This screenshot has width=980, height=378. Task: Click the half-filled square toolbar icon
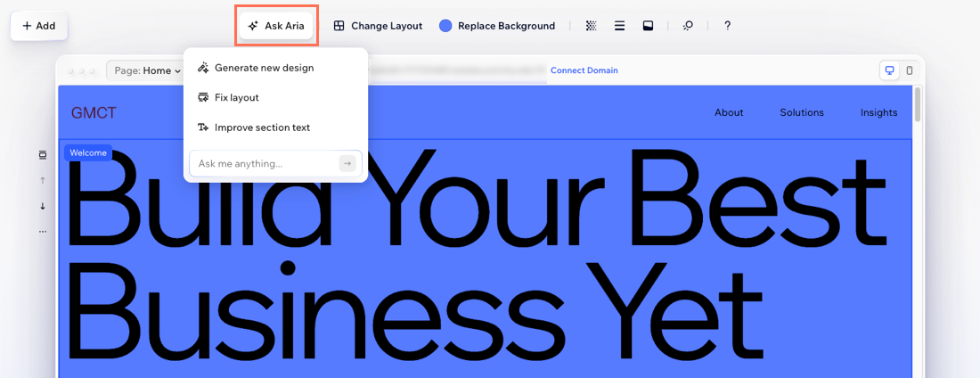(x=648, y=26)
